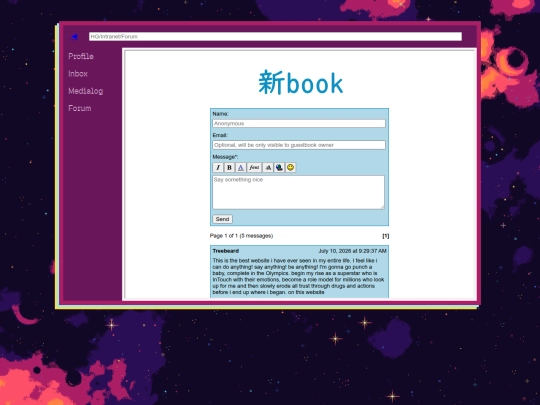This screenshot has width=540, height=405.
Task: Send the guestbook message
Action: pyautogui.click(x=222, y=219)
